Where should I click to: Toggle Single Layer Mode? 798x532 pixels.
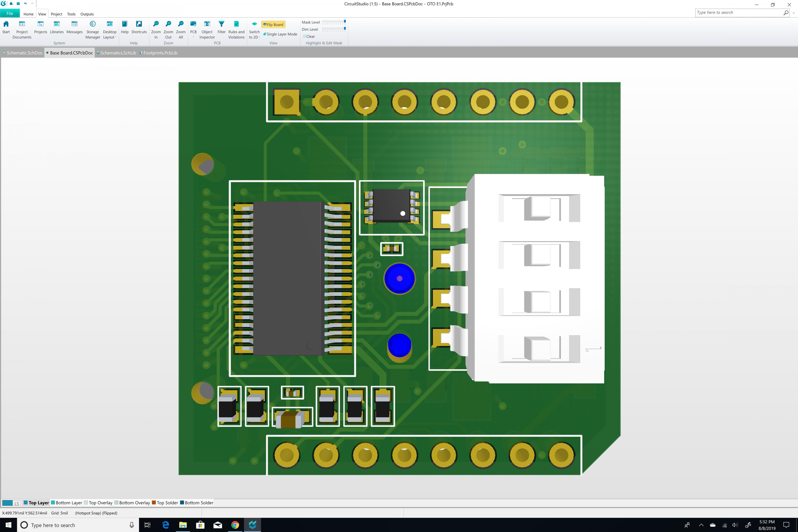(280, 34)
